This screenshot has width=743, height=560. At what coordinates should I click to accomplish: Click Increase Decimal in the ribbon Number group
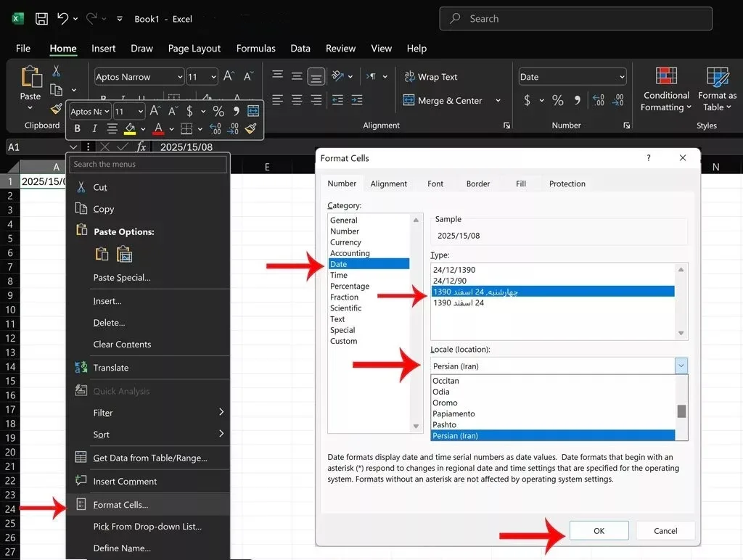point(599,100)
